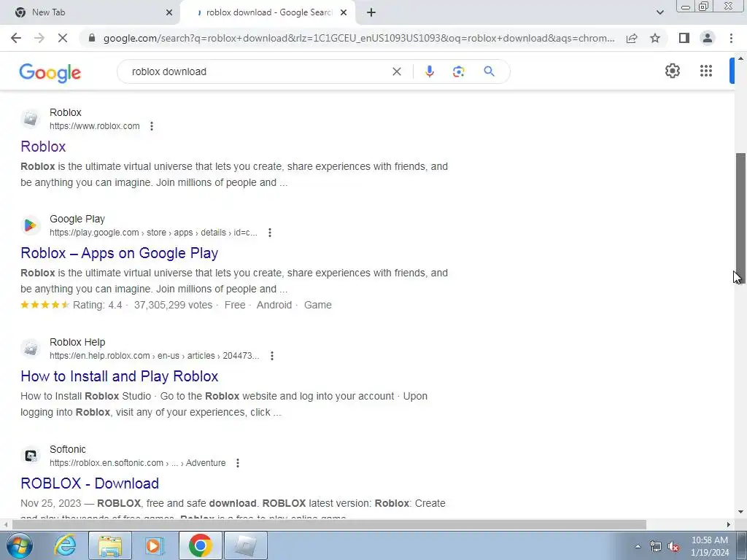The width and height of the screenshot is (747, 560).
Task: Clear the search box with the X icon
Action: click(x=396, y=71)
